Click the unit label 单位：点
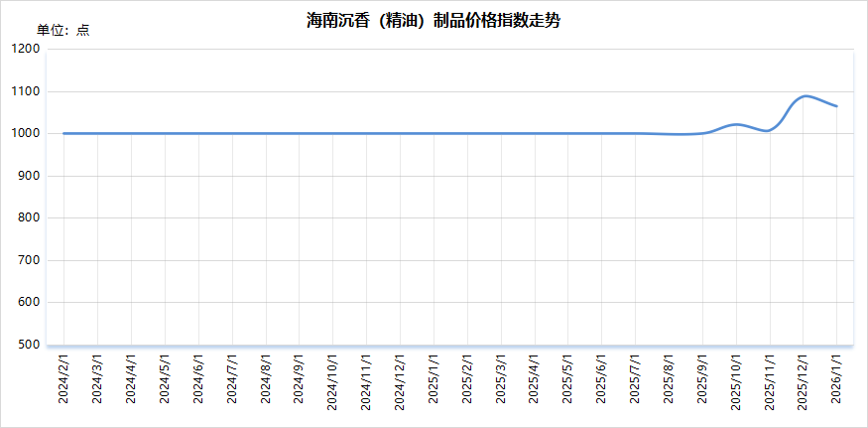Image resolution: width=868 pixels, height=428 pixels. [63, 30]
